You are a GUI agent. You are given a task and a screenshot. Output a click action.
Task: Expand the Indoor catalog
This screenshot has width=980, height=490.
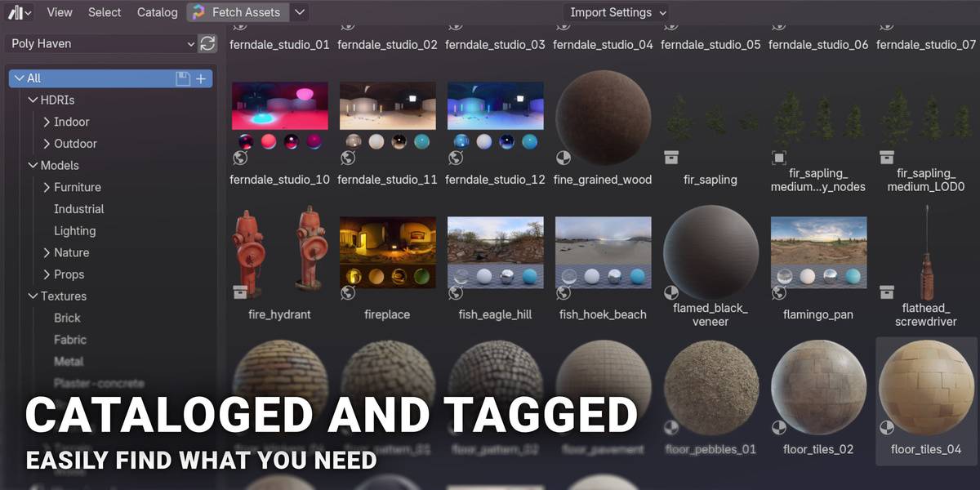47,122
